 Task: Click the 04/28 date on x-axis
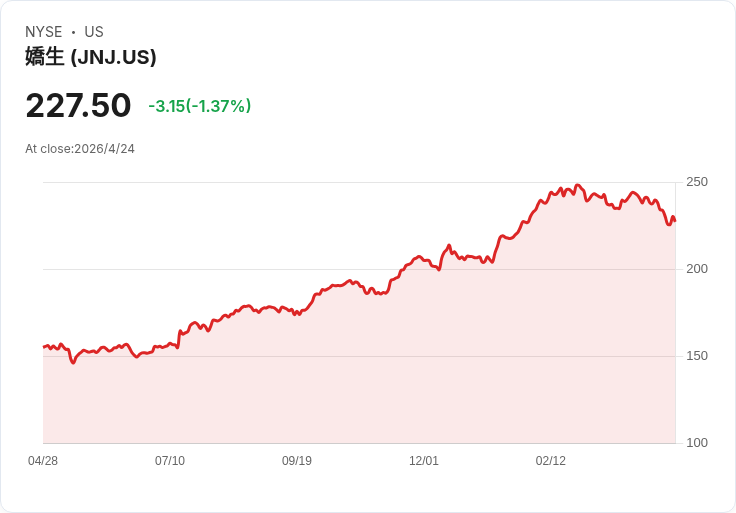43,461
